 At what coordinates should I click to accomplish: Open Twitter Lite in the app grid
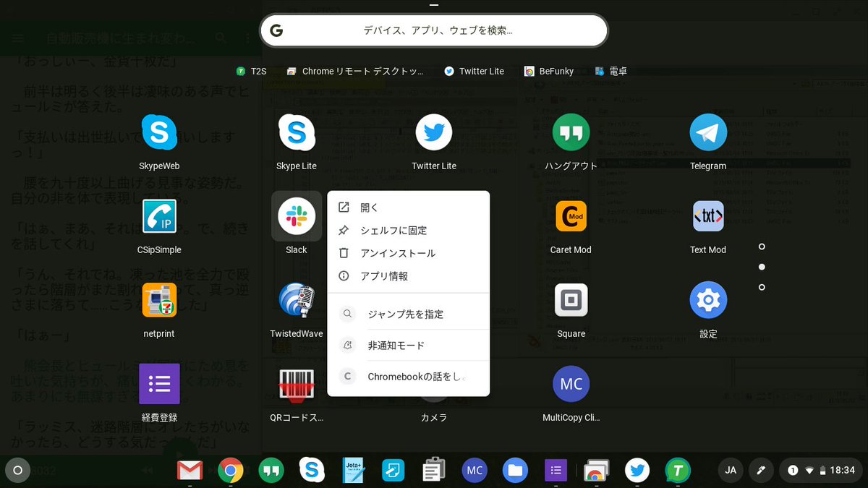[434, 132]
